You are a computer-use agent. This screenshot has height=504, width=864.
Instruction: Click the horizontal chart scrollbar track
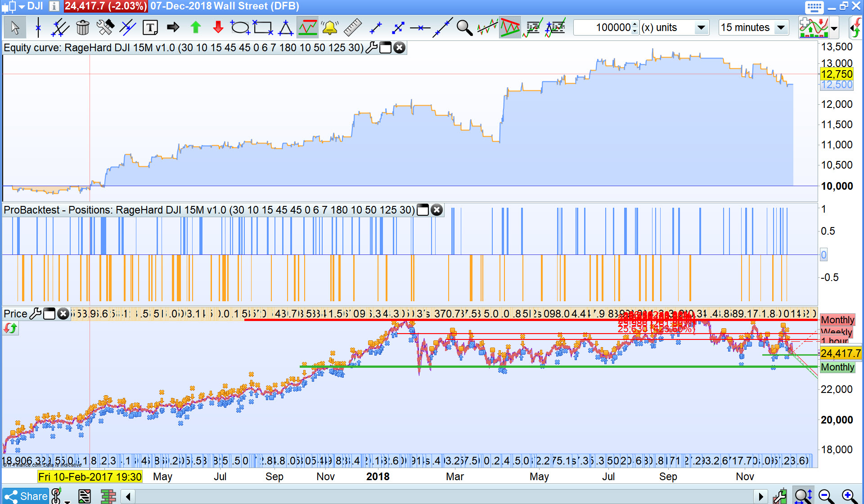[443, 496]
